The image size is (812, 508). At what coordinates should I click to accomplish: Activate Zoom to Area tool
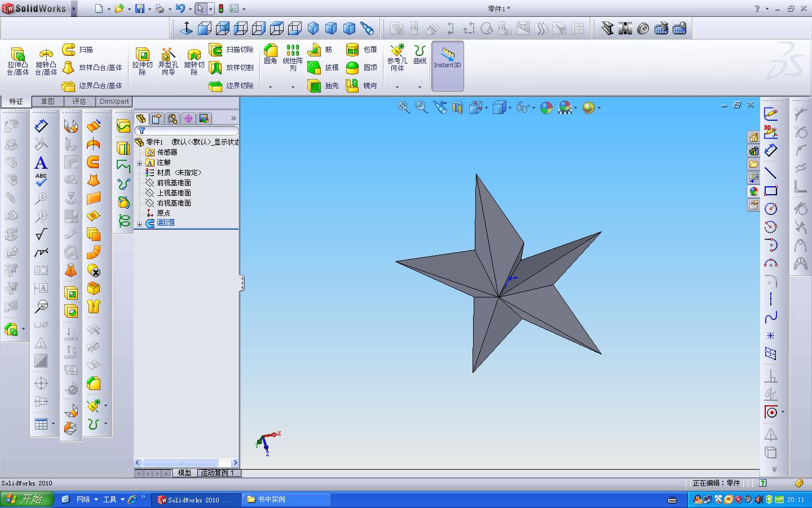coord(421,107)
